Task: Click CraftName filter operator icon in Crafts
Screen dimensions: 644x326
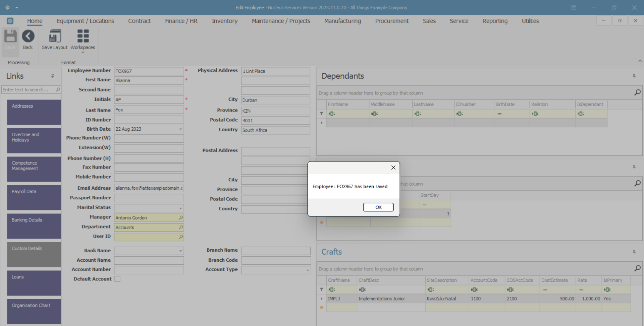Action: [x=332, y=289]
